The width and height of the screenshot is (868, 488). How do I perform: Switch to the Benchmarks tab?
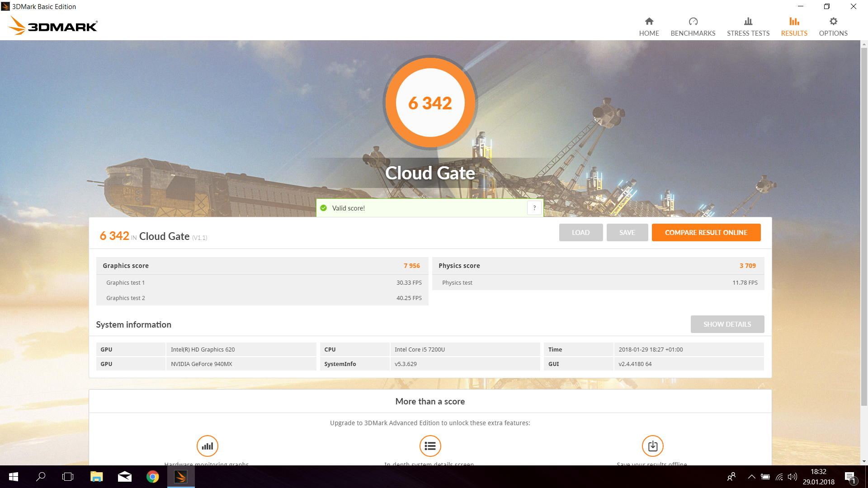click(693, 27)
